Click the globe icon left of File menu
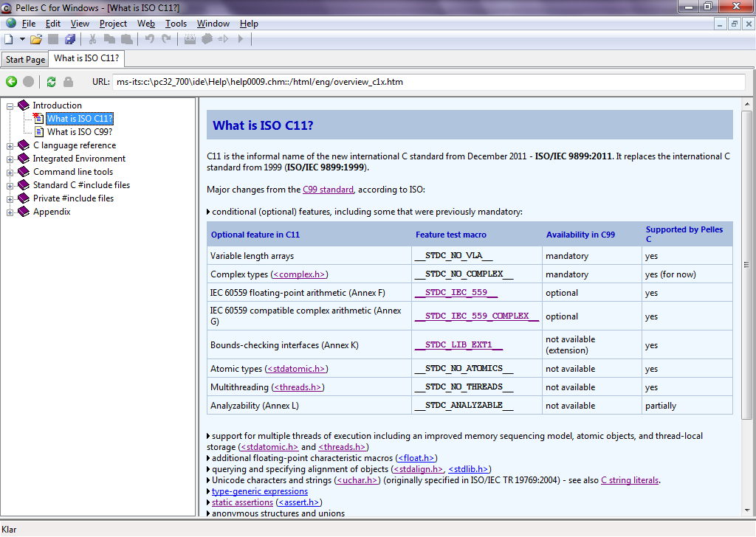This screenshot has height=537, width=756. (11, 23)
